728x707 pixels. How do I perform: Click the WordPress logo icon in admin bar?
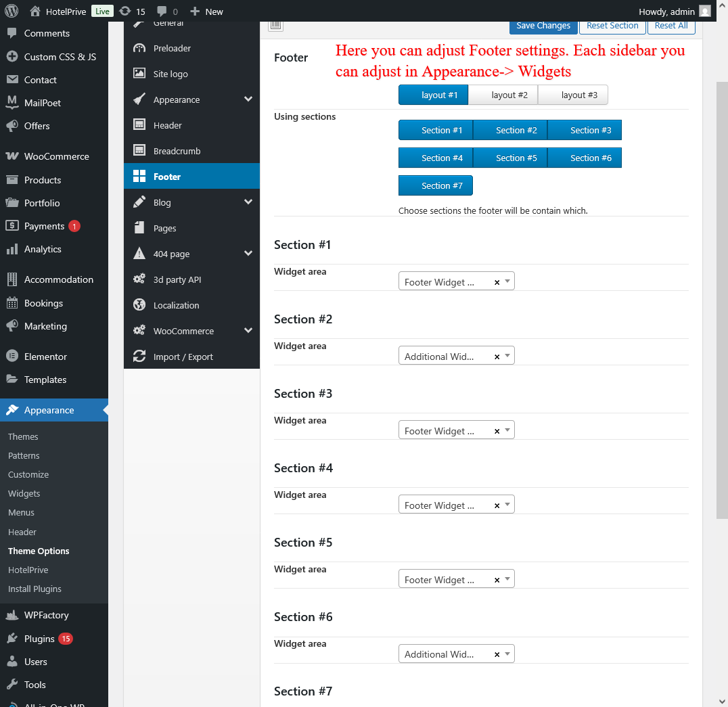point(12,11)
